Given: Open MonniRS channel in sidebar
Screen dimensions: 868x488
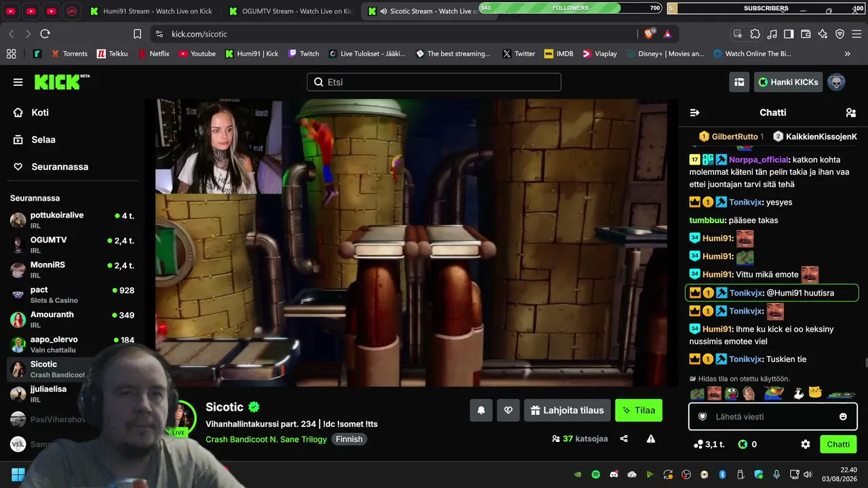Looking at the screenshot, I should click(x=73, y=270).
